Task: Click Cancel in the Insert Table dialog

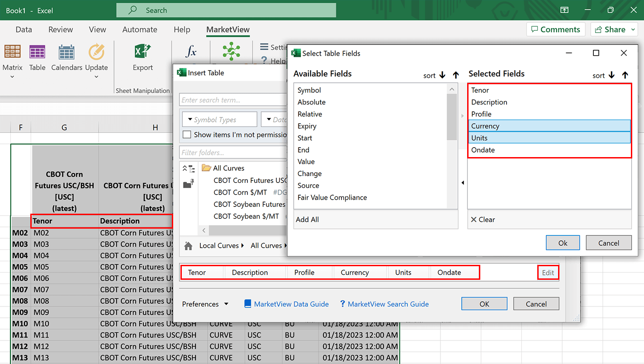Action: [536, 304]
